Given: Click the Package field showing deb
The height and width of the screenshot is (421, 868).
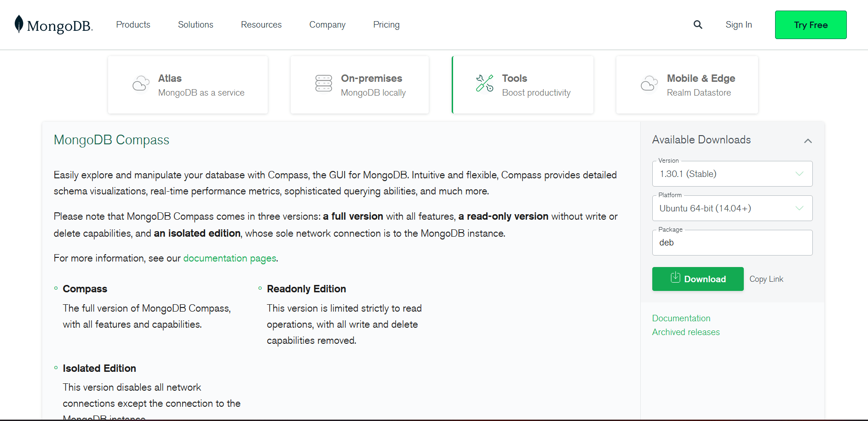Looking at the screenshot, I should [x=732, y=243].
